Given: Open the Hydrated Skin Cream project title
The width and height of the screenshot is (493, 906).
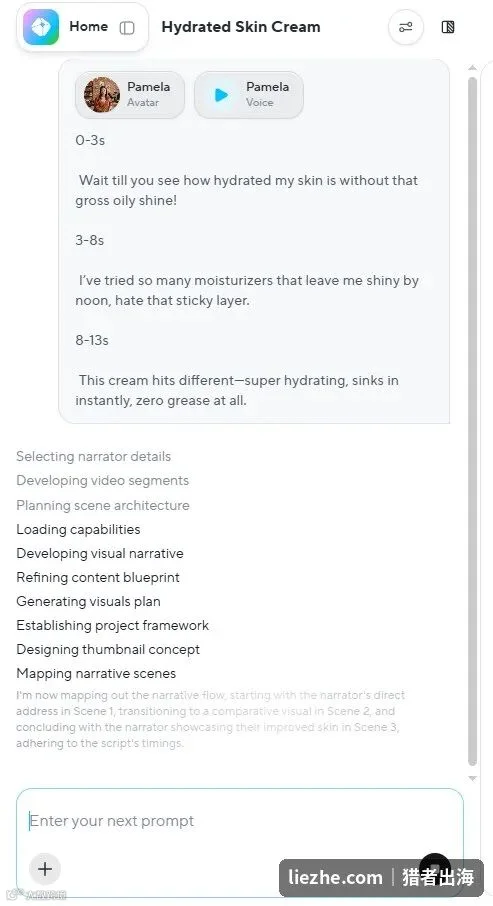Looking at the screenshot, I should click(240, 27).
